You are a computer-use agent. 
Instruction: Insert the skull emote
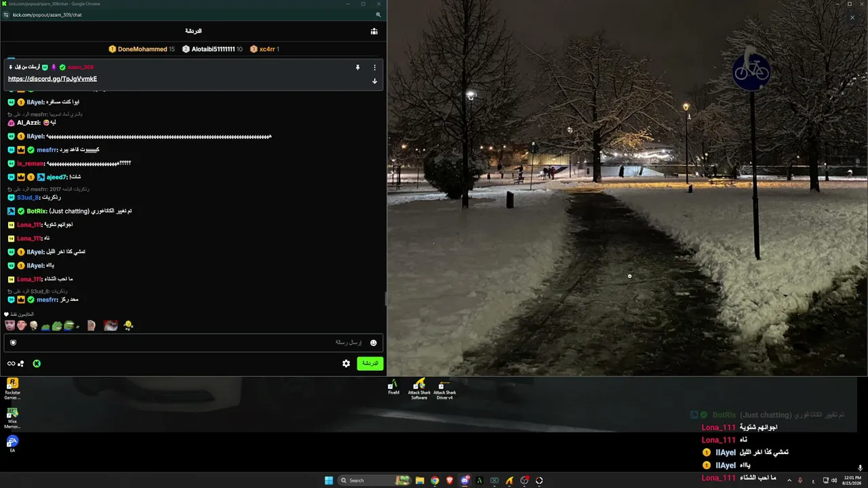(x=33, y=325)
